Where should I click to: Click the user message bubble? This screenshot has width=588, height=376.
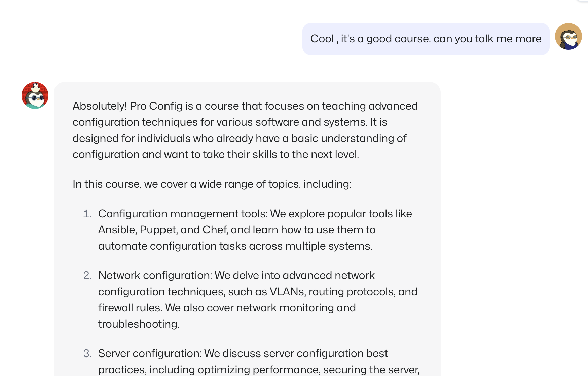426,39
